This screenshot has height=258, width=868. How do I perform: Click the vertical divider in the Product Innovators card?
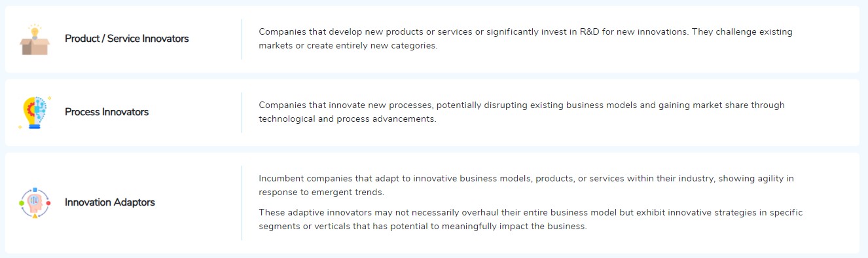(242, 39)
